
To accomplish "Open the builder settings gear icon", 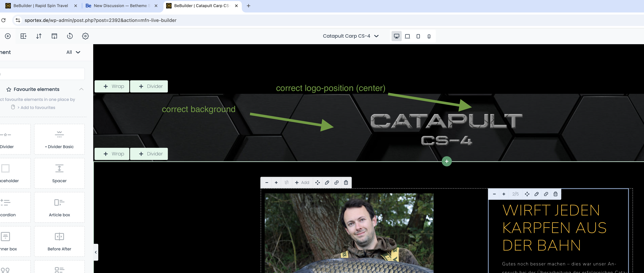I will (x=85, y=36).
